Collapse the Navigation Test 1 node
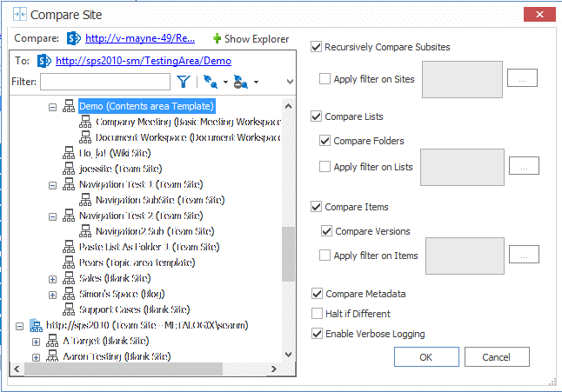The height and width of the screenshot is (392, 562). pos(53,185)
